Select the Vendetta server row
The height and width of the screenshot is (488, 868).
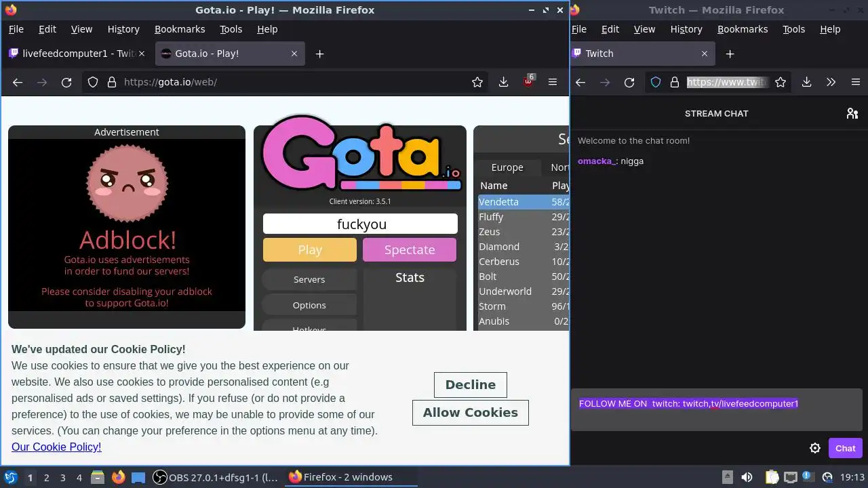coord(524,202)
